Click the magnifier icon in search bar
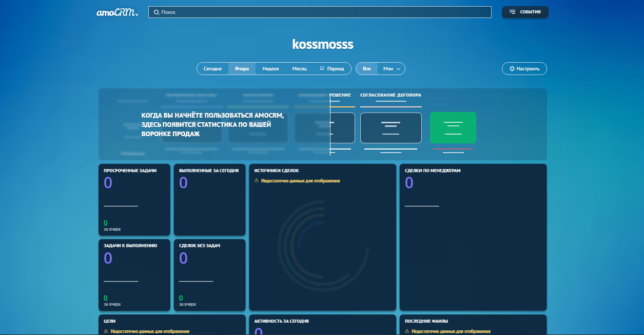Image resolution: width=644 pixels, height=335 pixels. [x=156, y=12]
